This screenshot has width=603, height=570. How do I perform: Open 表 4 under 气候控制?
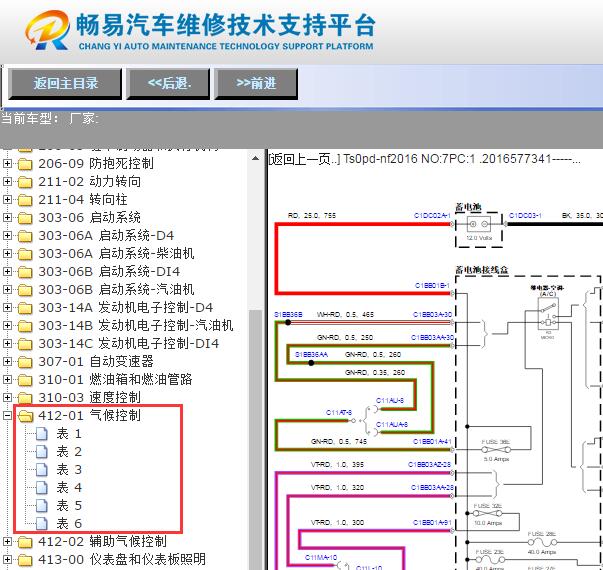[x=69, y=488]
